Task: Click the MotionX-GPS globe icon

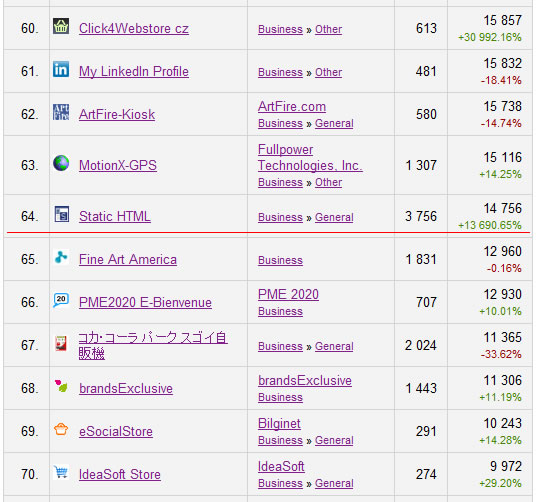Action: [x=61, y=163]
